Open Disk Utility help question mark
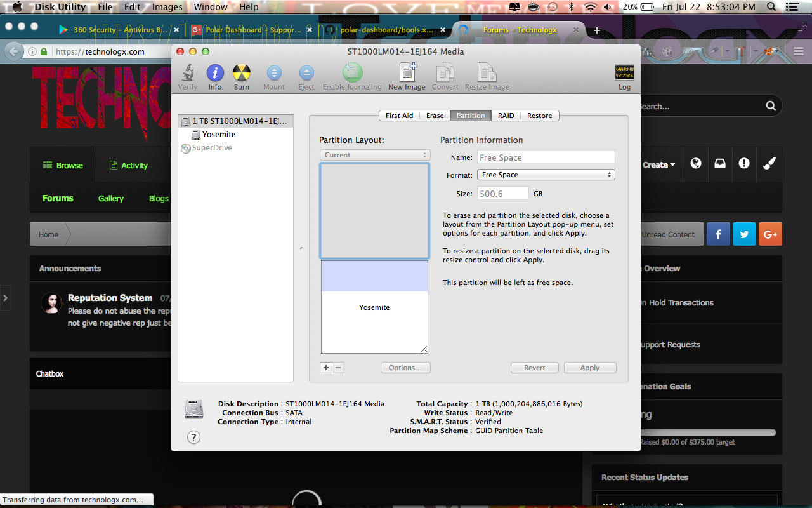 (194, 437)
